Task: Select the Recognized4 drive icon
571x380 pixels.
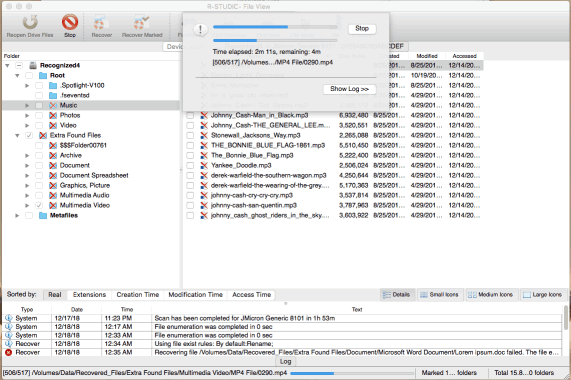Action: (x=33, y=66)
